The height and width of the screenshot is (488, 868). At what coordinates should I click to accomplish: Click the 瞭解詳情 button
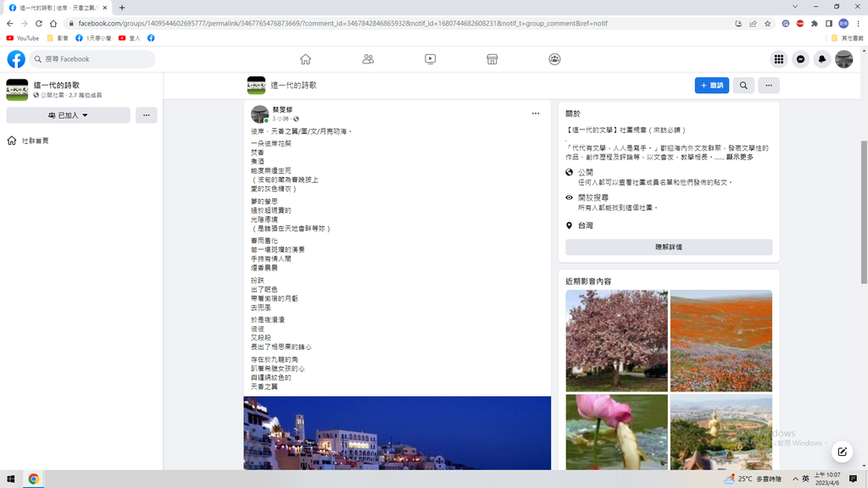(669, 247)
